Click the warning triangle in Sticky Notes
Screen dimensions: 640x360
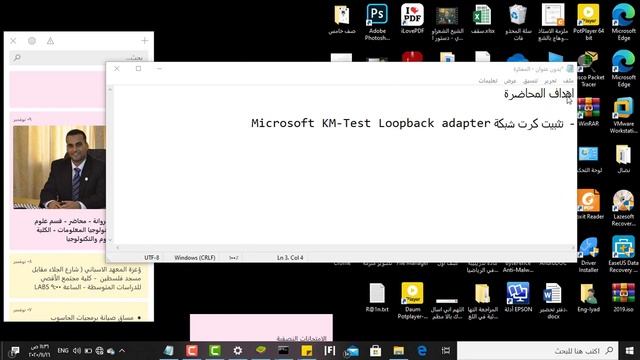(50, 41)
